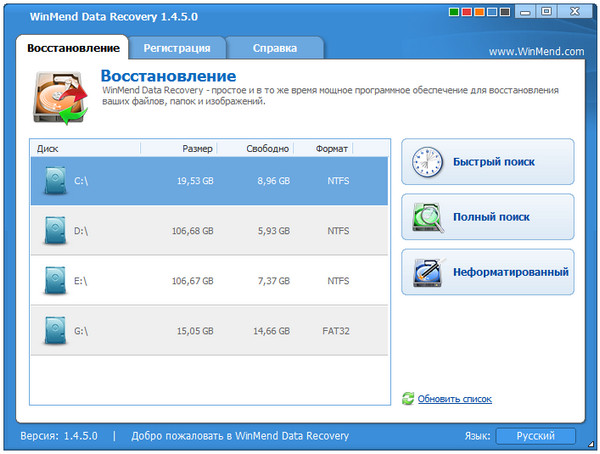Open the Регистрация tab
600x454 pixels.
coord(176,47)
